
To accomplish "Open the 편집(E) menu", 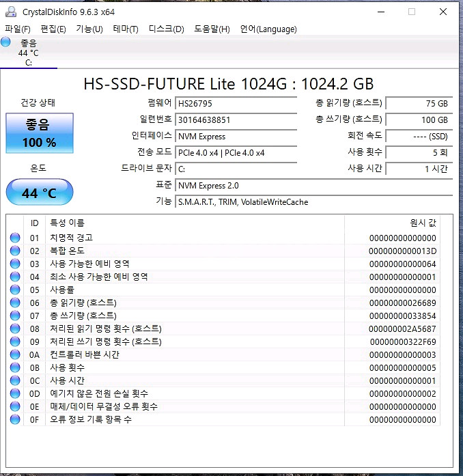I will point(53,29).
